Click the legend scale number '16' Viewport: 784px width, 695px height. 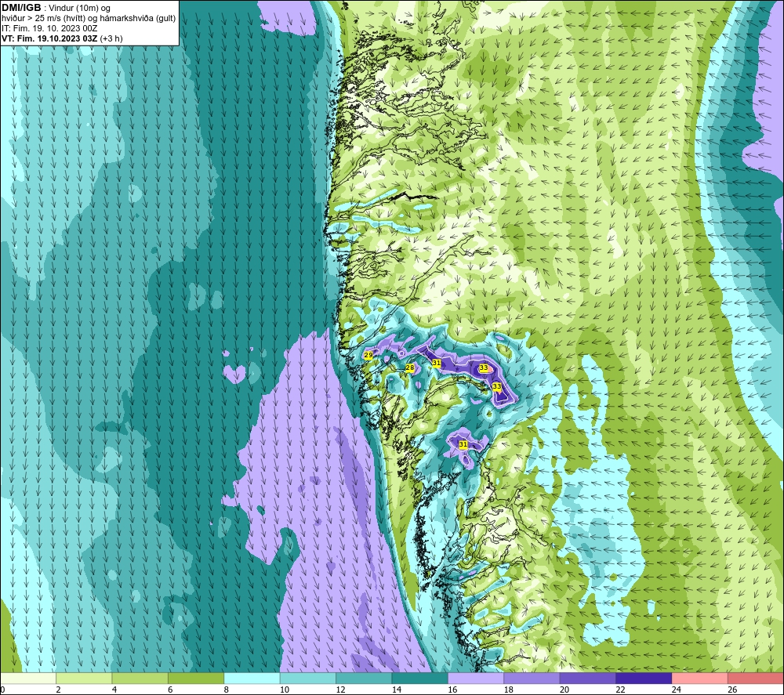tap(452, 690)
